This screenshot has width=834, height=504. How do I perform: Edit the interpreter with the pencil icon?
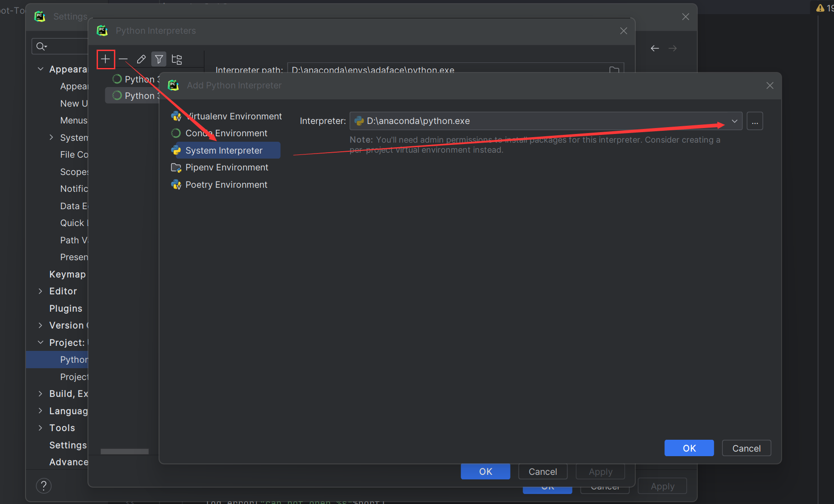click(141, 59)
